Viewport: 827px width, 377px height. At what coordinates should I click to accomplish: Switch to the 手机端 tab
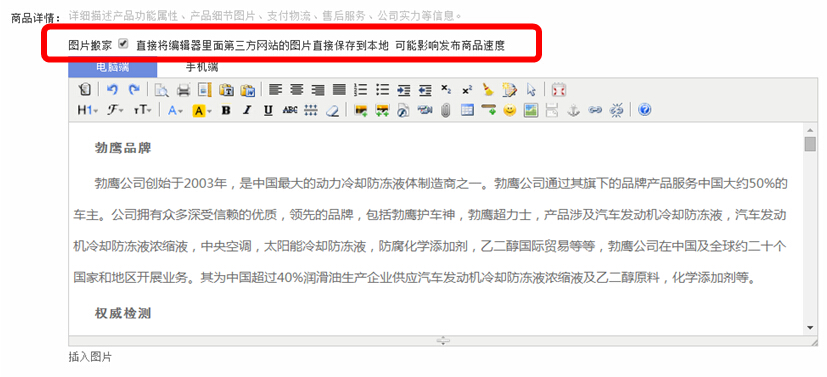201,67
